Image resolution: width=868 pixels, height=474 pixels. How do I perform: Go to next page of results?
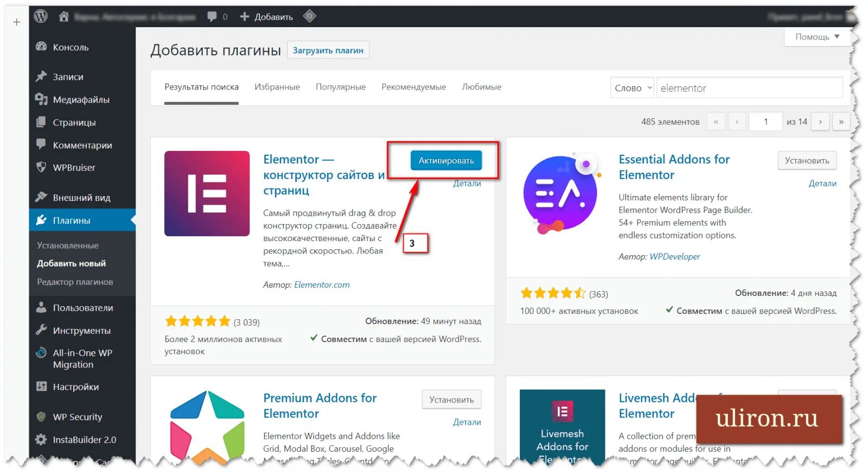[820, 122]
